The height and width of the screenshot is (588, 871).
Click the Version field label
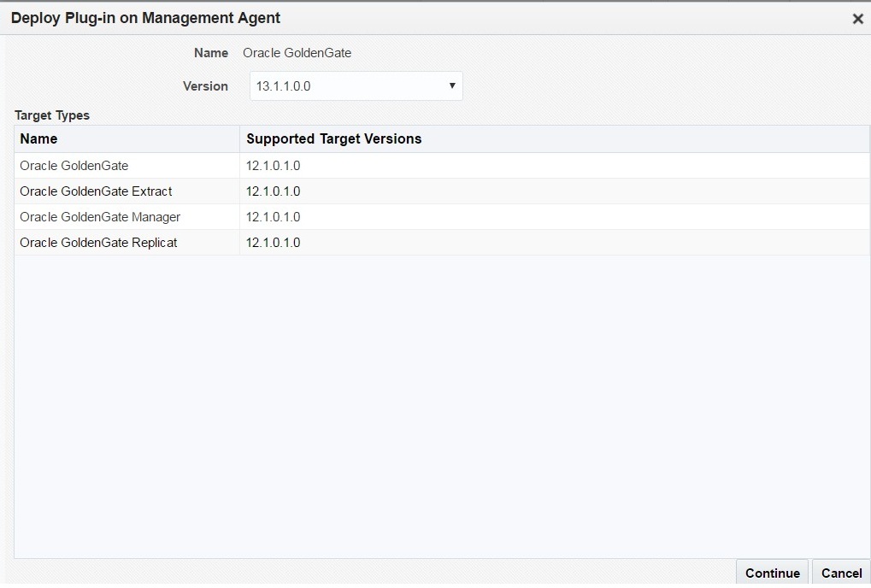pyautogui.click(x=205, y=86)
